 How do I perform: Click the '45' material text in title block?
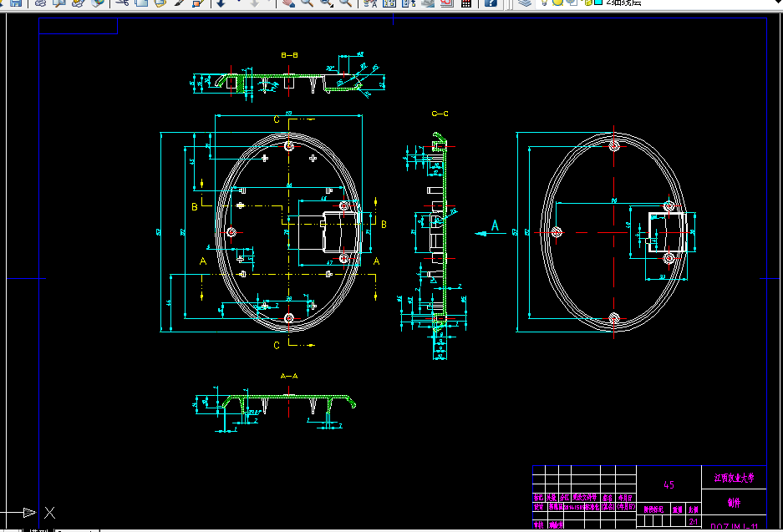669,484
